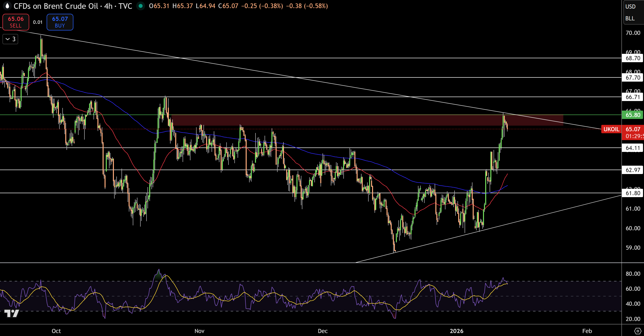
Task: Click the 67.70 horizontal line label
Action: tap(633, 78)
